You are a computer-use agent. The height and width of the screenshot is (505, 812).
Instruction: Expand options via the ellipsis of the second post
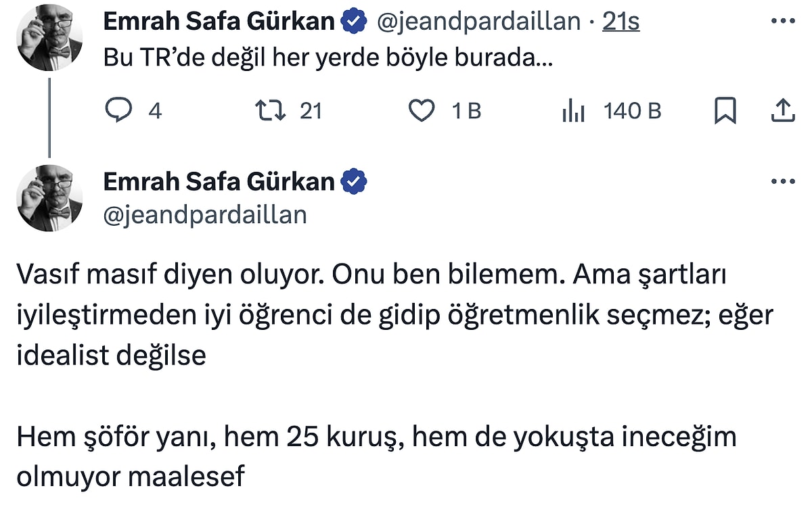[x=782, y=181]
